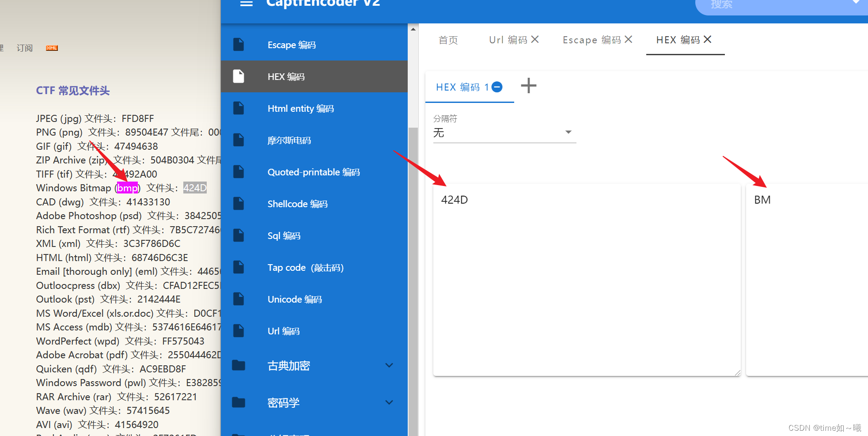Switch to the 首页 tab
868x436 pixels.
[x=448, y=40]
